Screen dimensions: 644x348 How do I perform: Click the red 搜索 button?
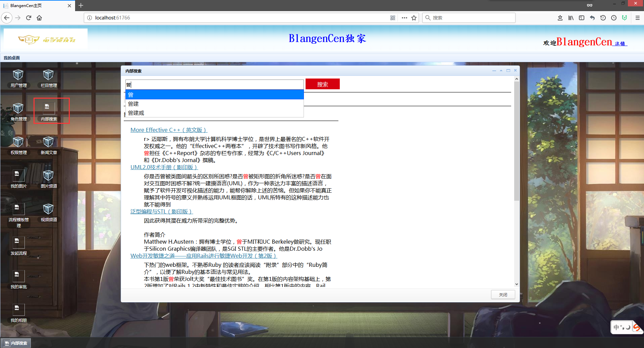[322, 84]
